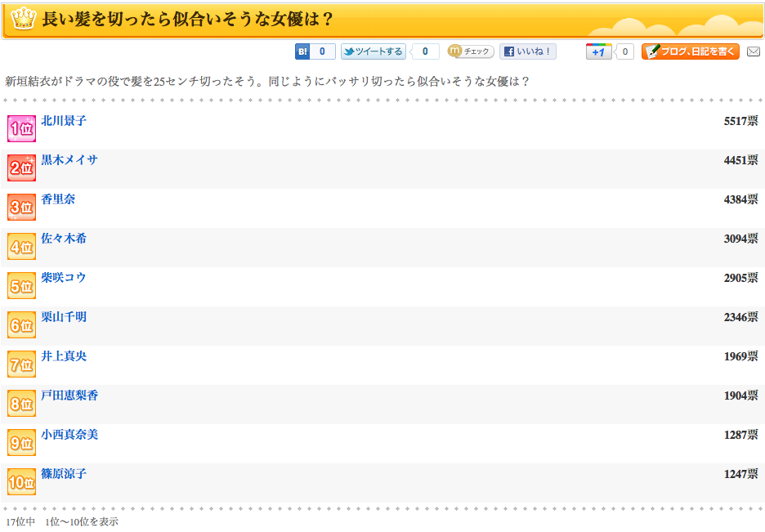
Task: Click the 17位中 1位〜10位を表示 footer text
Action: click(x=62, y=521)
